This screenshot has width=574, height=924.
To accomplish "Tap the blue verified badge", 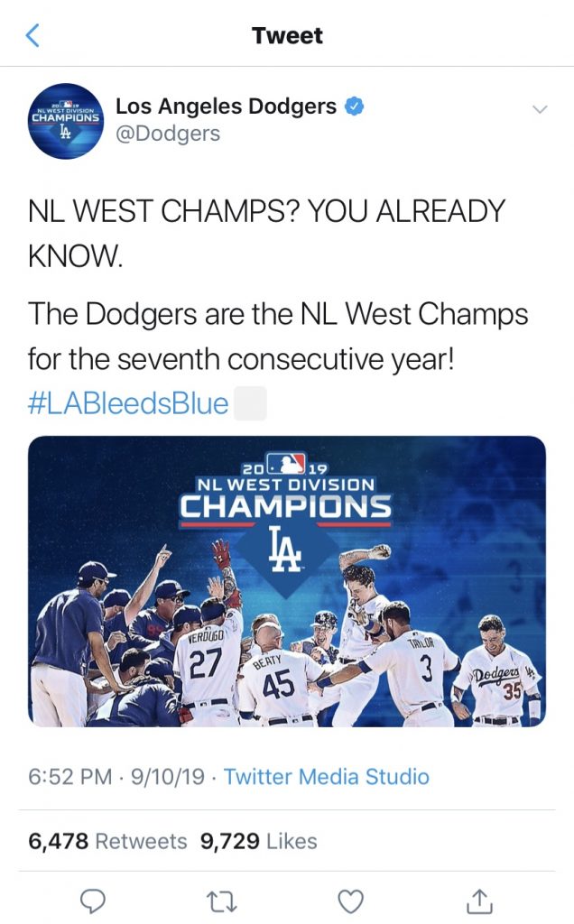I will point(356,106).
